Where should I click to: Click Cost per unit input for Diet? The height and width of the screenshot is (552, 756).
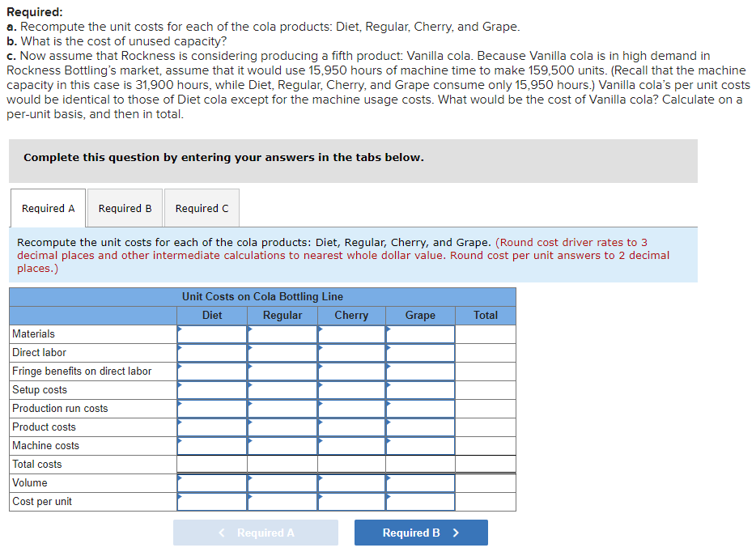212,502
